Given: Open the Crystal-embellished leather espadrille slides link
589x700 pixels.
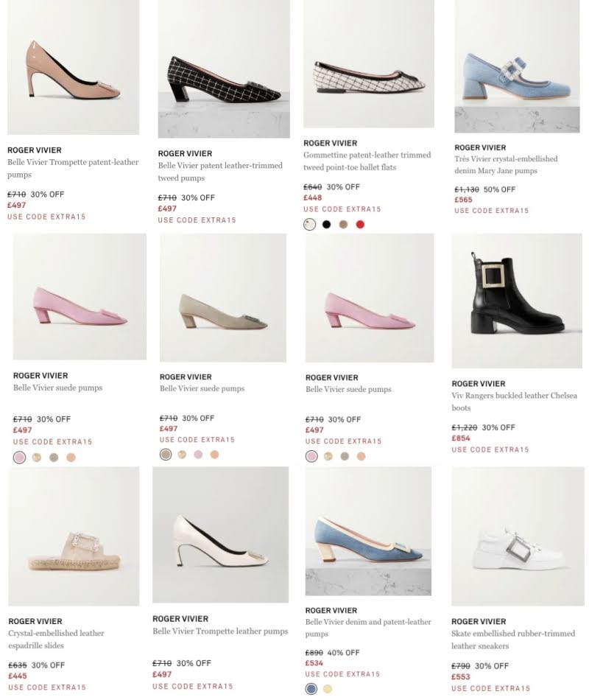Looking at the screenshot, I should click(56, 639).
